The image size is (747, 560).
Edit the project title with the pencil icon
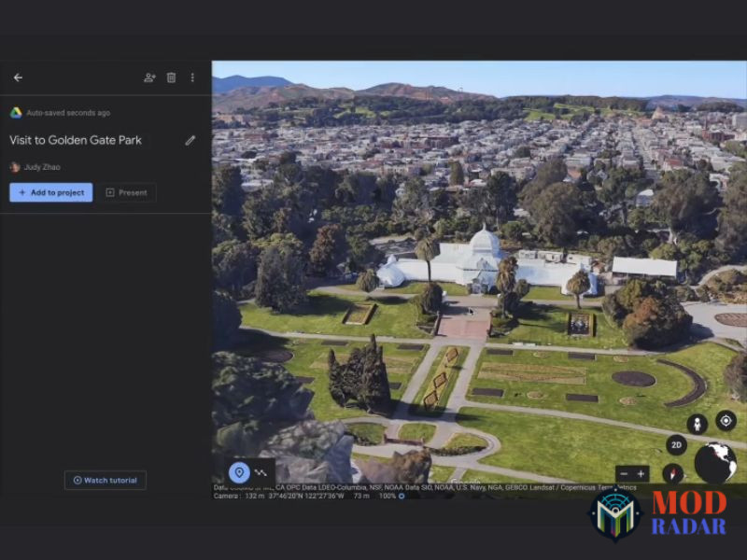[190, 140]
